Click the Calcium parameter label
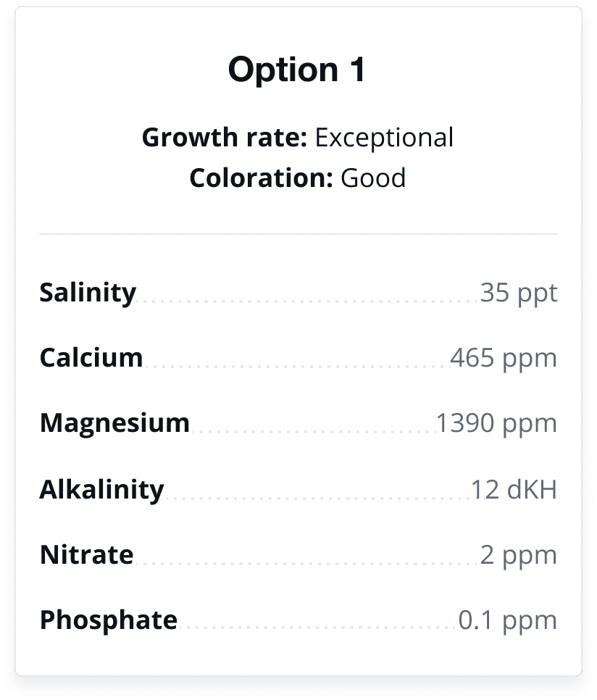This screenshot has width=597, height=700. 91,357
